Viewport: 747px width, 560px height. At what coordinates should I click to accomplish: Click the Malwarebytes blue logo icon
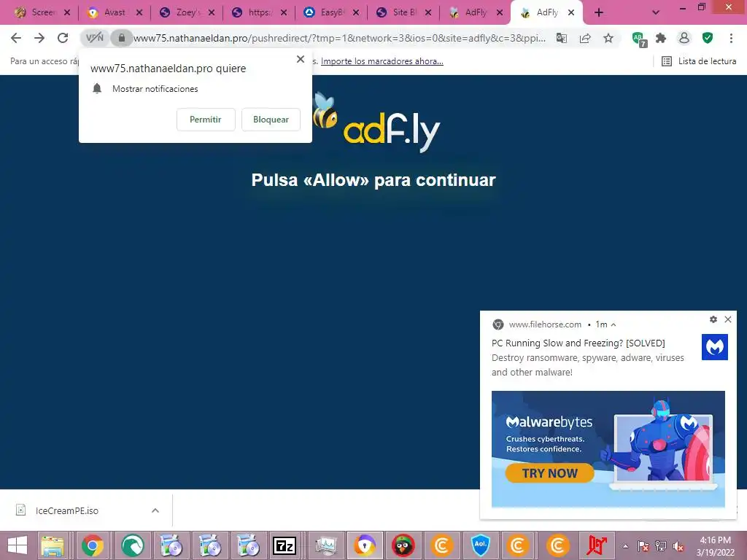(715, 347)
